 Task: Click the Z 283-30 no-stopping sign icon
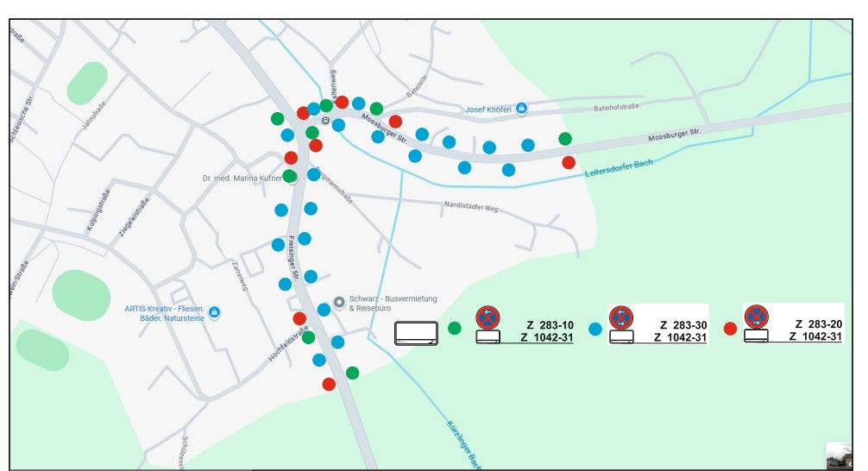point(620,317)
